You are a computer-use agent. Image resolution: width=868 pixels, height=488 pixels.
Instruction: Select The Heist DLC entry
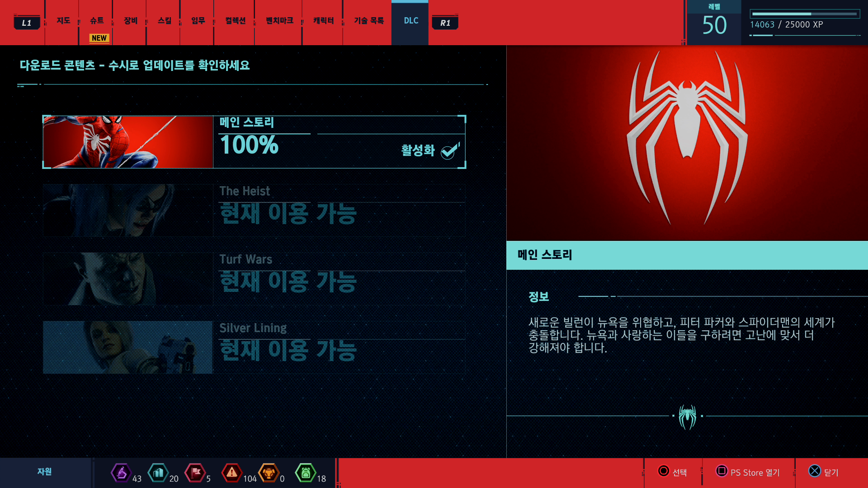(254, 210)
